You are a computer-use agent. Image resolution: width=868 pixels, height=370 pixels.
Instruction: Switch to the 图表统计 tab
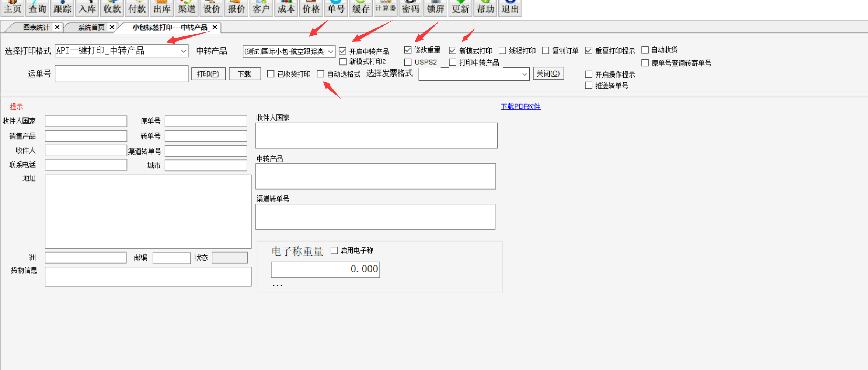tap(36, 28)
